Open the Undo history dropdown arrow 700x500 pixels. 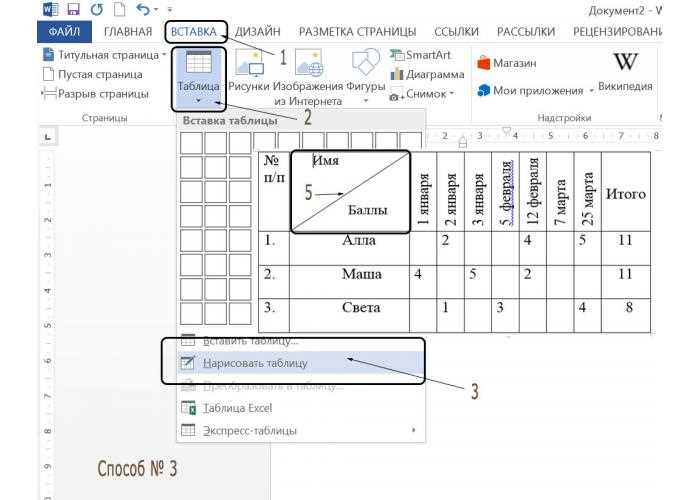156,9
